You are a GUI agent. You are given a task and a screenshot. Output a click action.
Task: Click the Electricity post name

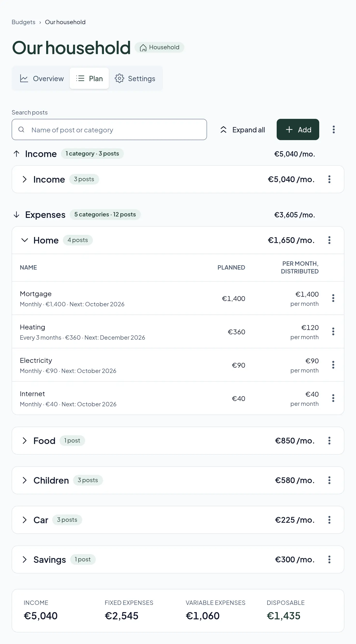[x=36, y=360]
